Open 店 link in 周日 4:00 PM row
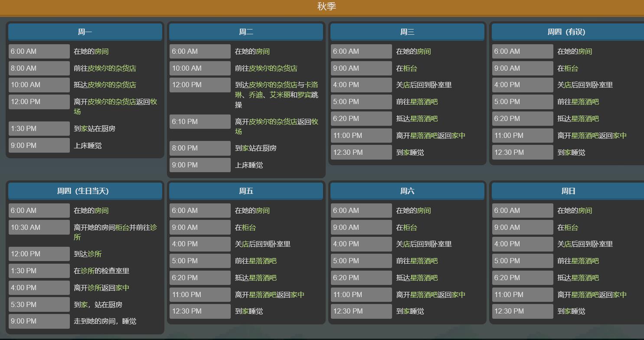This screenshot has width=644, height=340. pos(568,244)
